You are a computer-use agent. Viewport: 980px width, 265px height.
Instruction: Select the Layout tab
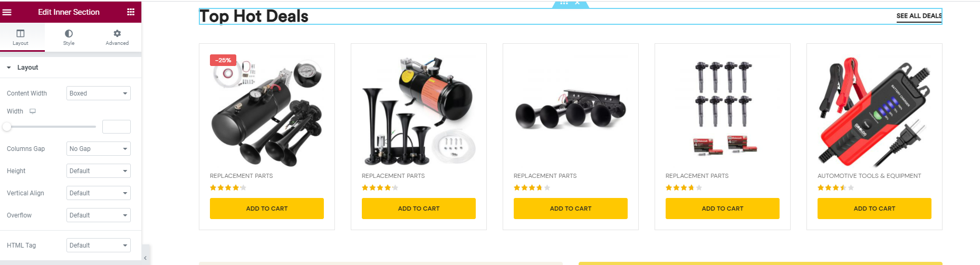click(x=21, y=37)
